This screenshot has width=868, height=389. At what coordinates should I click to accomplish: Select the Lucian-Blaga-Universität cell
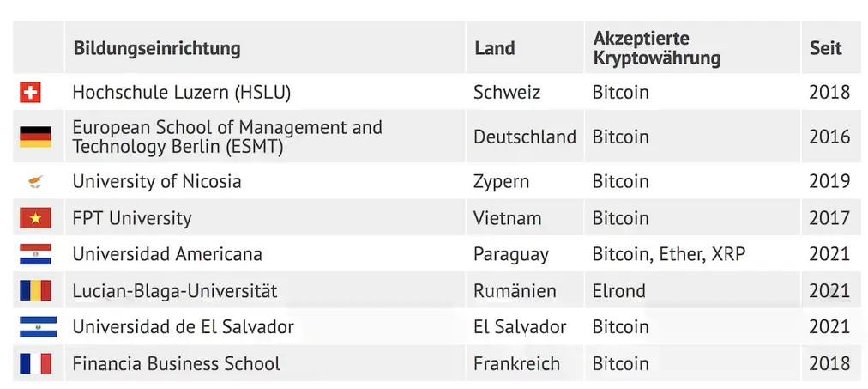pos(175,291)
